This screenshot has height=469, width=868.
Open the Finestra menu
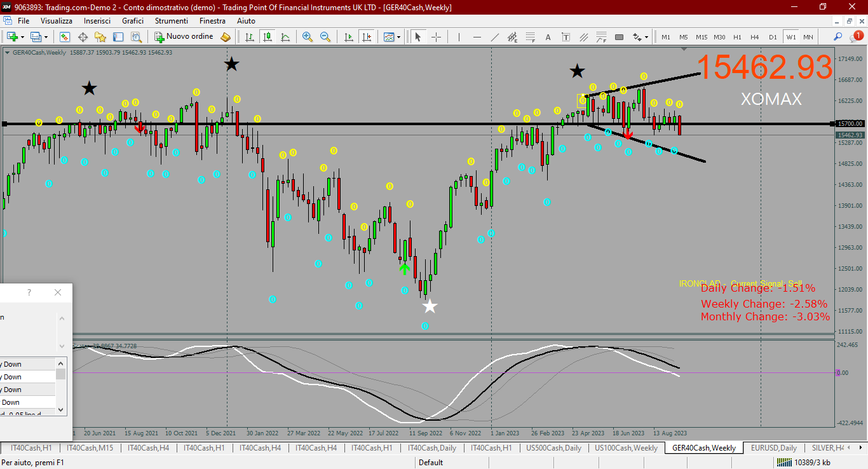click(212, 21)
